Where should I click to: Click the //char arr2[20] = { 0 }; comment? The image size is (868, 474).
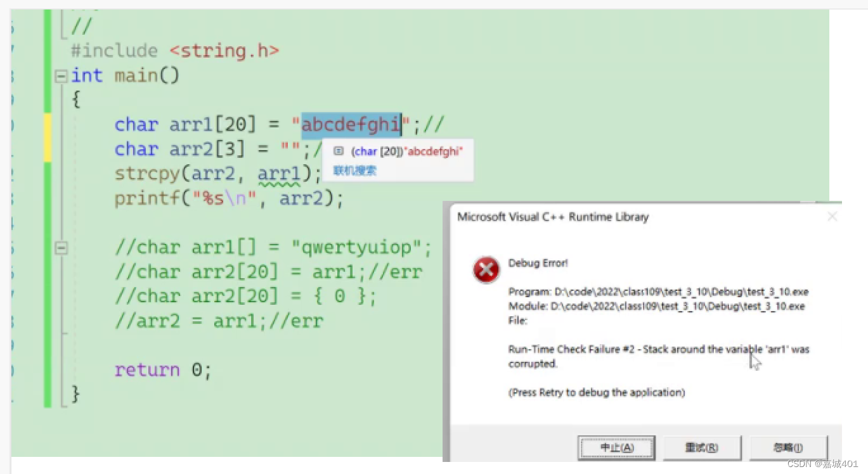(246, 297)
